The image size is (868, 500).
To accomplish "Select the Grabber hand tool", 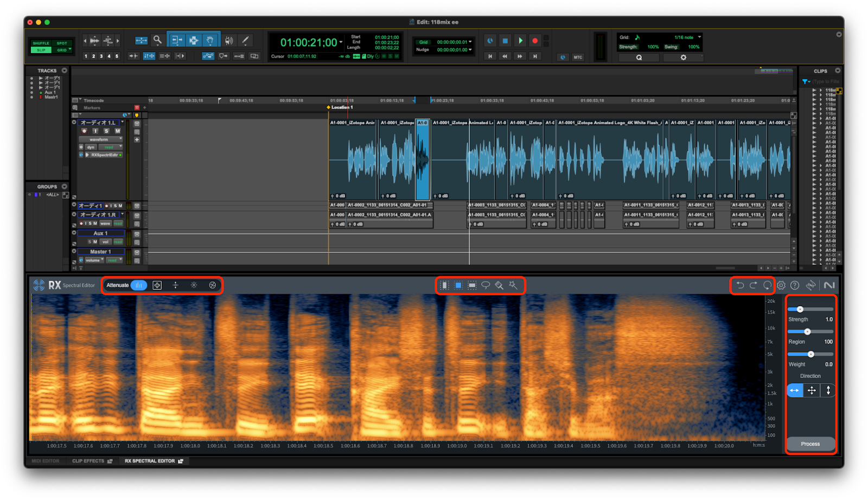I will [210, 40].
